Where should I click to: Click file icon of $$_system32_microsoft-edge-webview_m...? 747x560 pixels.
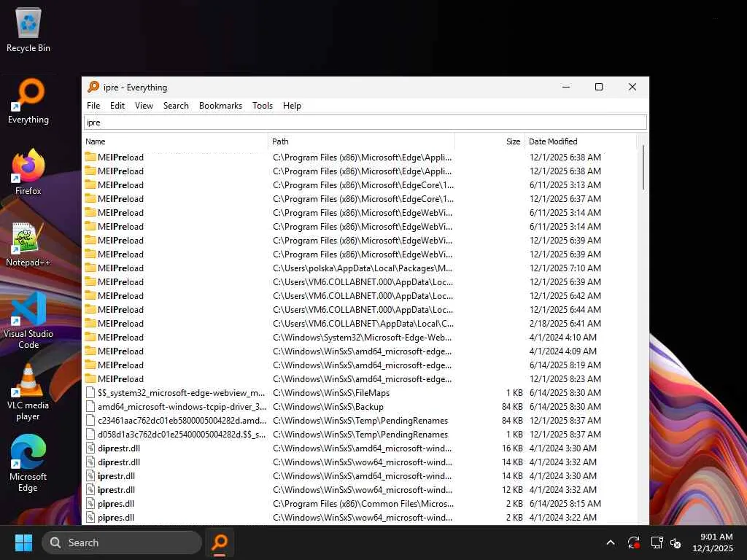coord(90,393)
